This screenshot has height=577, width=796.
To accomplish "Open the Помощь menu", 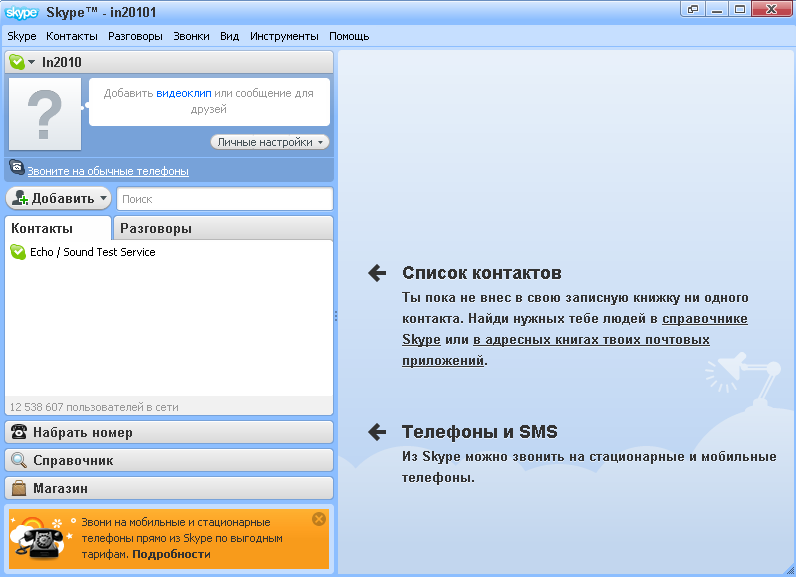I will coord(349,37).
